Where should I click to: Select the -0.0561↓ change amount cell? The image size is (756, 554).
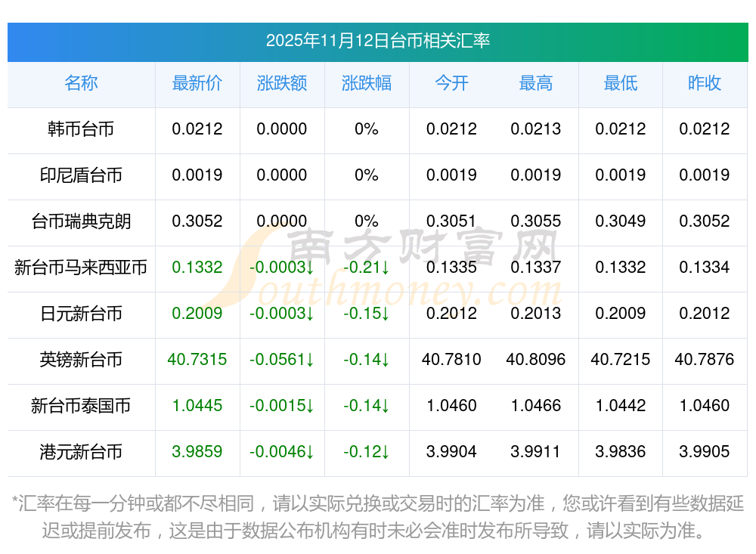pos(282,360)
